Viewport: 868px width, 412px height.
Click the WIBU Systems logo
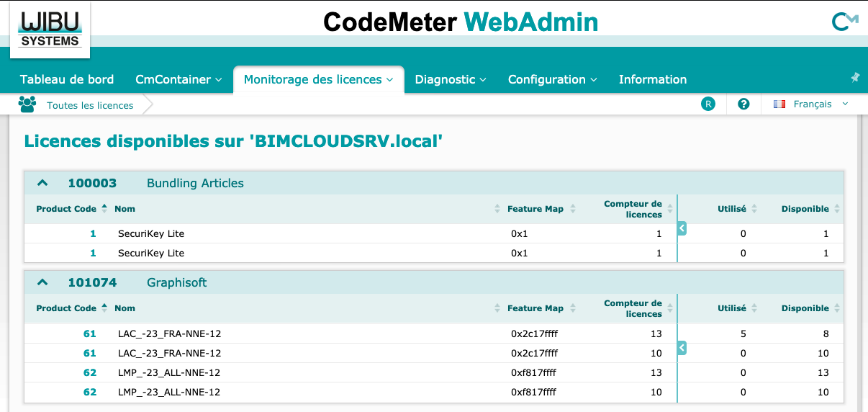coord(50,30)
